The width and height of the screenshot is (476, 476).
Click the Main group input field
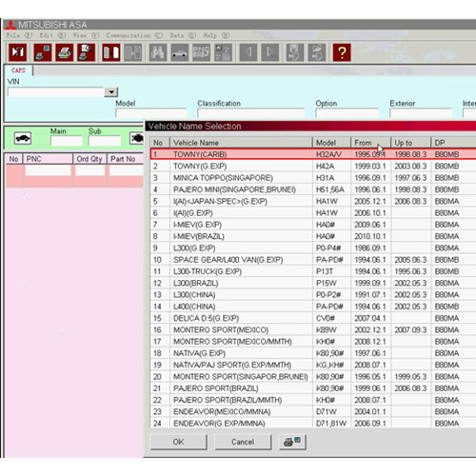point(67,141)
